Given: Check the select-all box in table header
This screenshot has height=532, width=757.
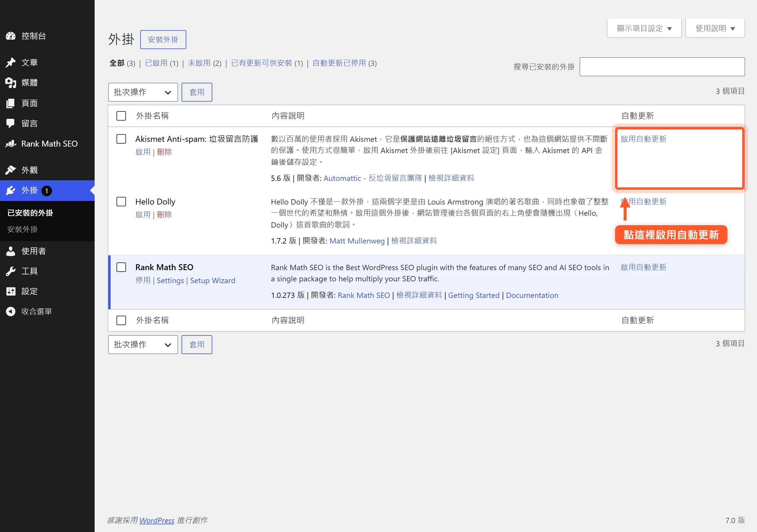Looking at the screenshot, I should (x=121, y=116).
